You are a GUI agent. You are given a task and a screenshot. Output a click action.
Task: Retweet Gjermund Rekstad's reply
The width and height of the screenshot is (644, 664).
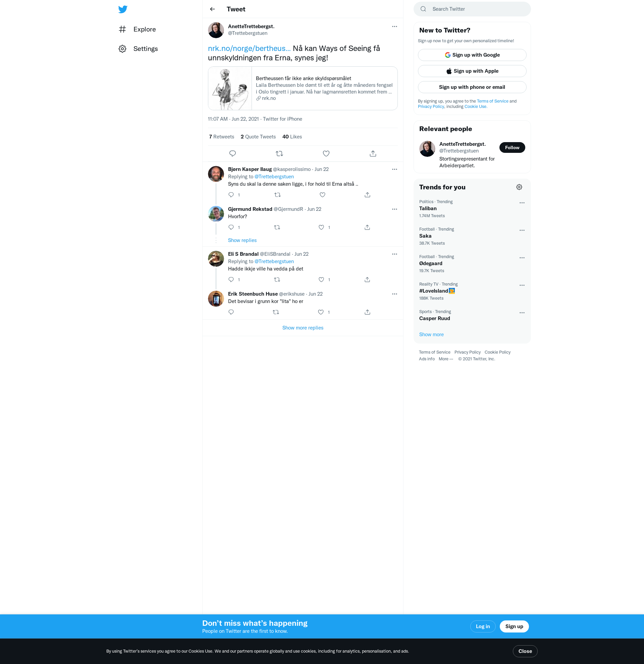[277, 227]
